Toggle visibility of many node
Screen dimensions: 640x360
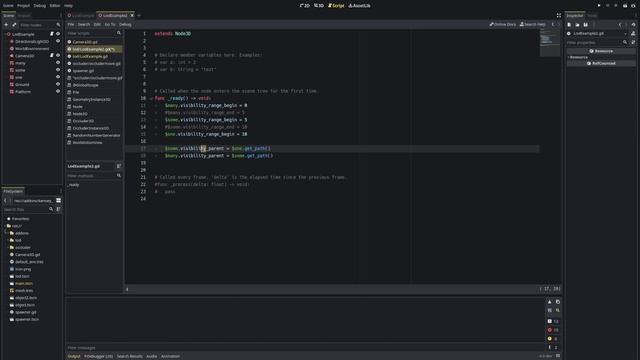pyautogui.click(x=58, y=63)
